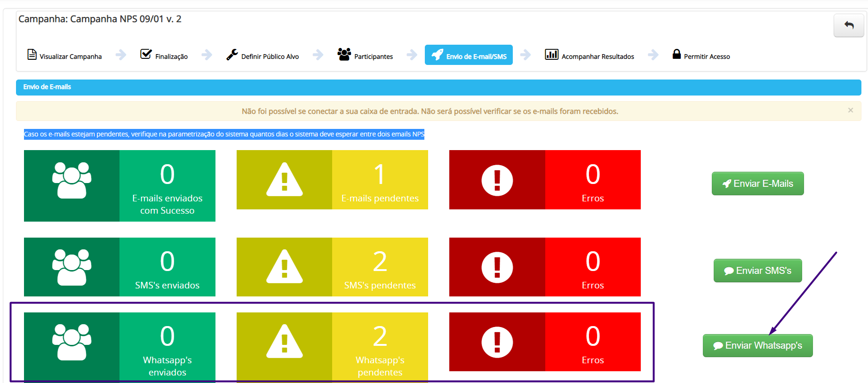Image resolution: width=868 pixels, height=383 pixels.
Task: Click the Erros count on the SMS row
Action: coord(593,261)
